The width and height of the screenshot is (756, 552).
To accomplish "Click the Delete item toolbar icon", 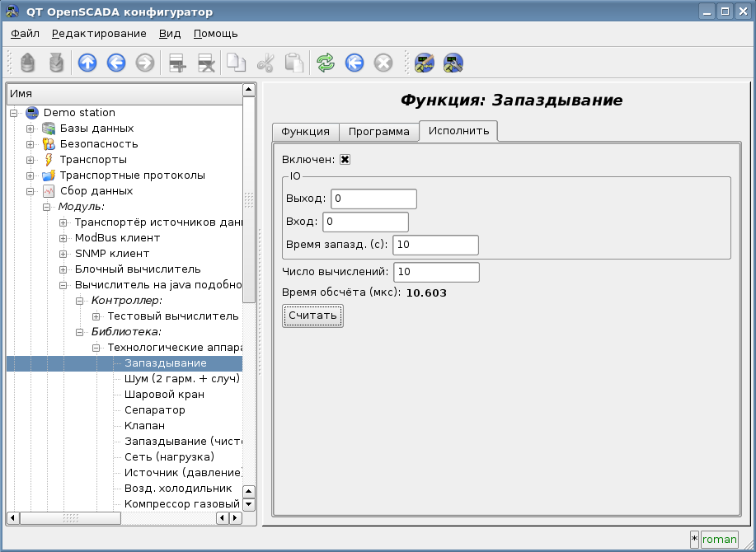I will click(206, 63).
